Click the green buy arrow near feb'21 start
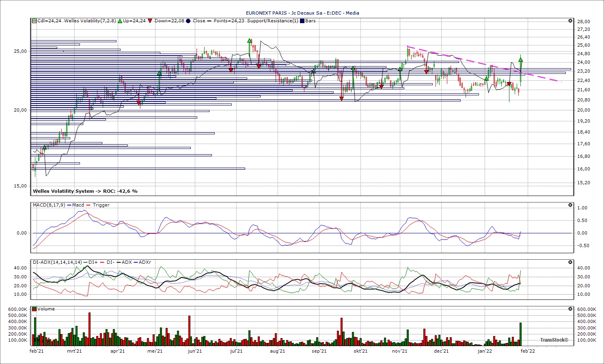 (x=44, y=148)
